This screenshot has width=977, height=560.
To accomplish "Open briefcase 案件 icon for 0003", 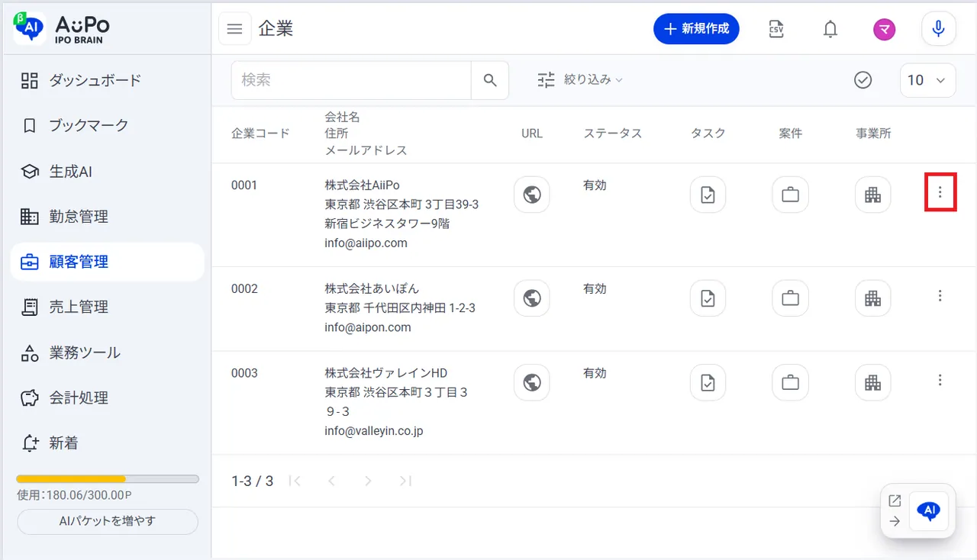I will tap(790, 382).
